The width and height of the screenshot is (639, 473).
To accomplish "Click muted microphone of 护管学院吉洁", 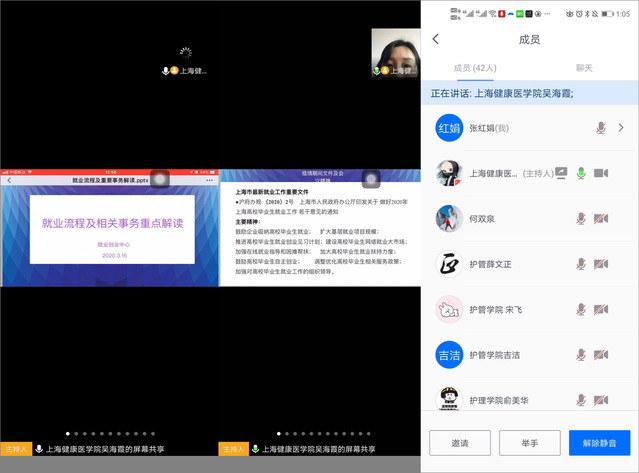I will point(580,355).
